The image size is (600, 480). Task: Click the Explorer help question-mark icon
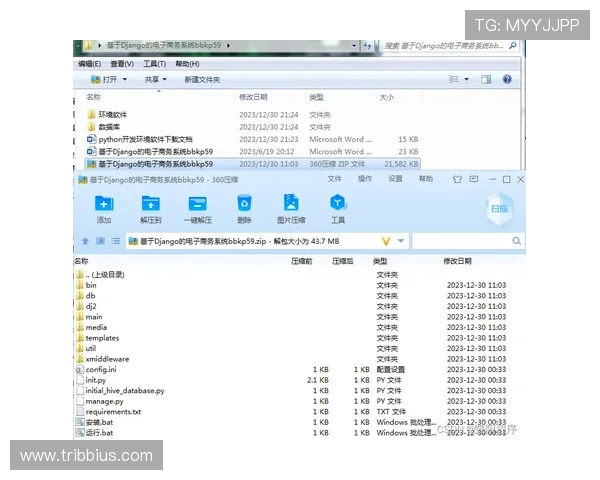click(507, 79)
